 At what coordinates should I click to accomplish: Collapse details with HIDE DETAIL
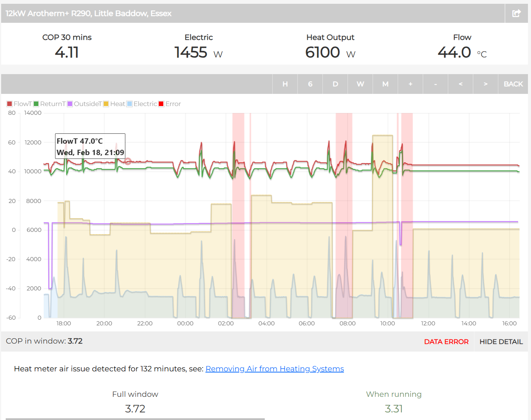tap(501, 342)
